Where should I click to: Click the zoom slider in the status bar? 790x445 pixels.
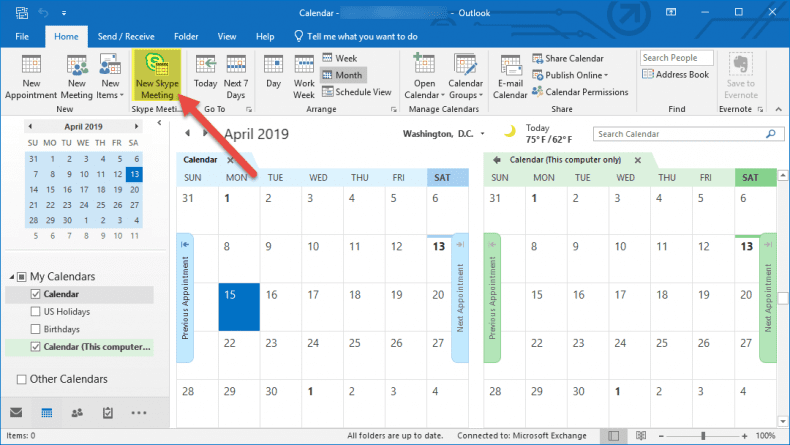pos(701,436)
